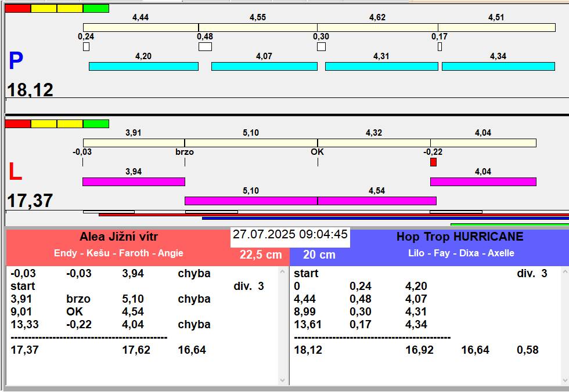Click the 22,5 cm jump height
The width and height of the screenshot is (569, 392).
pyautogui.click(x=261, y=255)
